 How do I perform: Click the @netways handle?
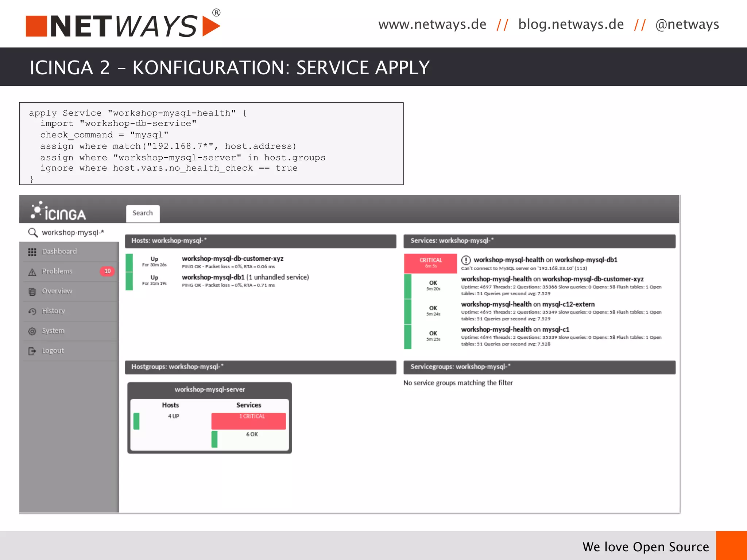pos(687,24)
